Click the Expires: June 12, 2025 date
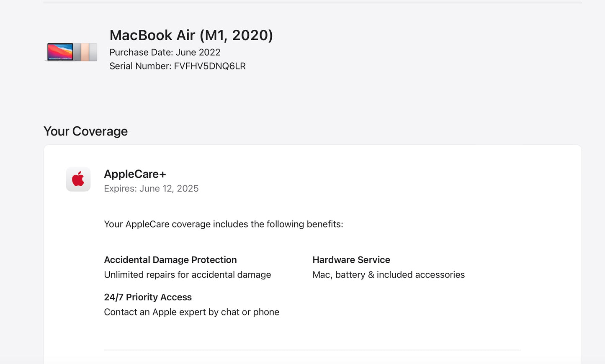605x364 pixels. [151, 189]
